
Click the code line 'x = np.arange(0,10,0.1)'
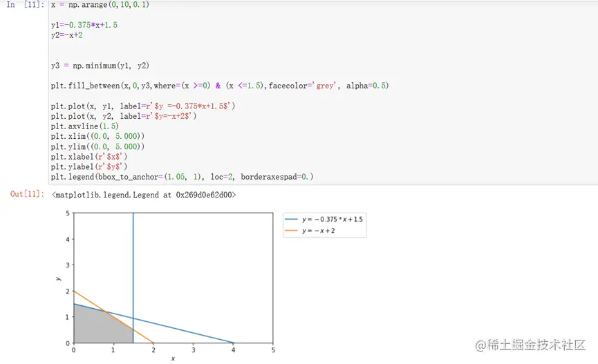point(100,5)
